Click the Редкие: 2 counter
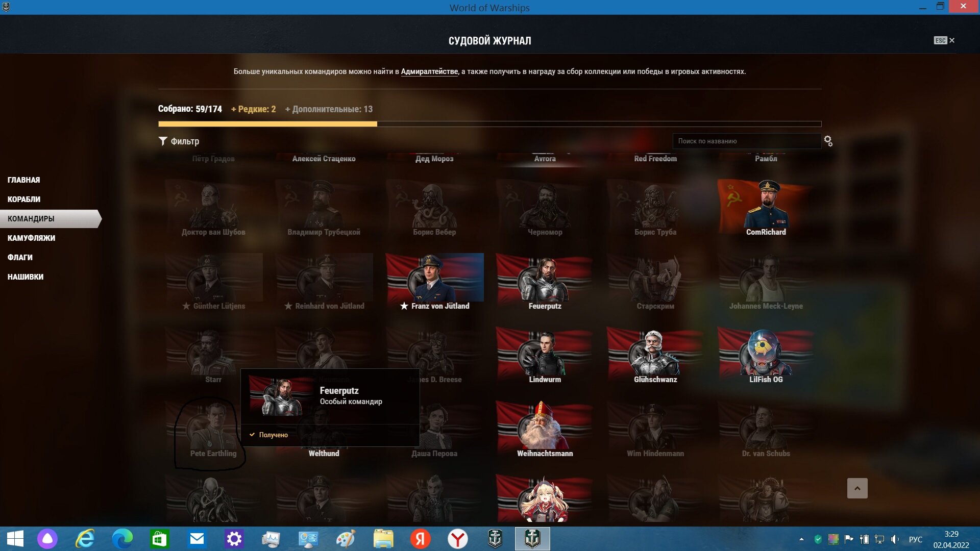This screenshot has height=551, width=980. 254,109
